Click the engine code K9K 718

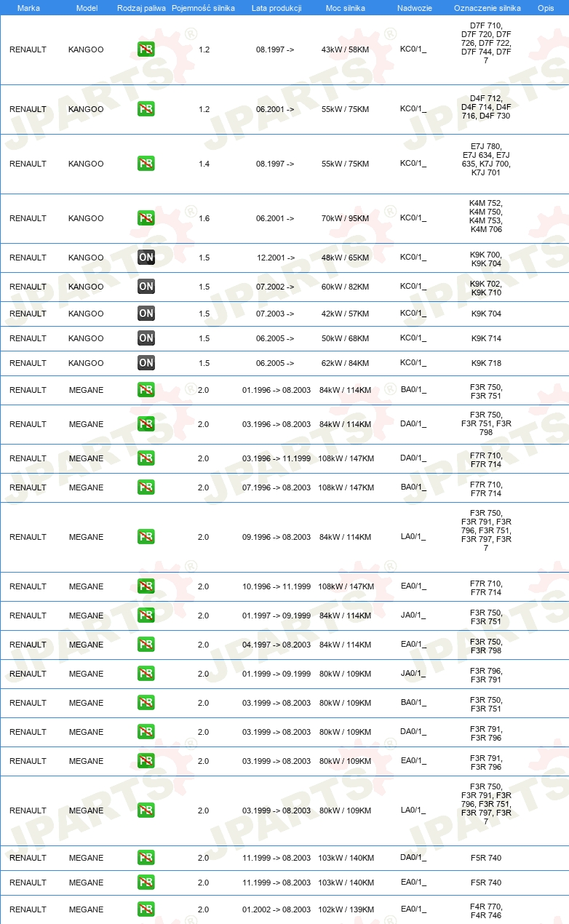(x=486, y=363)
